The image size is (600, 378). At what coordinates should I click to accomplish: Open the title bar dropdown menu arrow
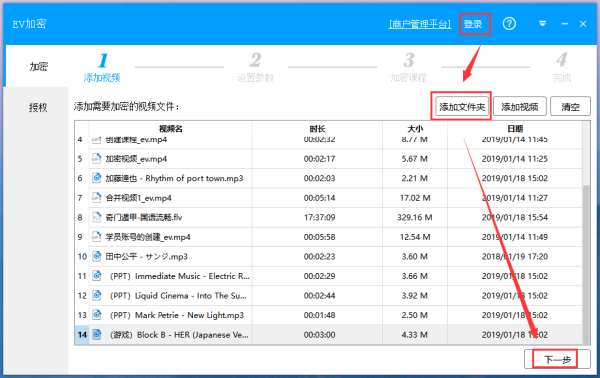tap(542, 24)
